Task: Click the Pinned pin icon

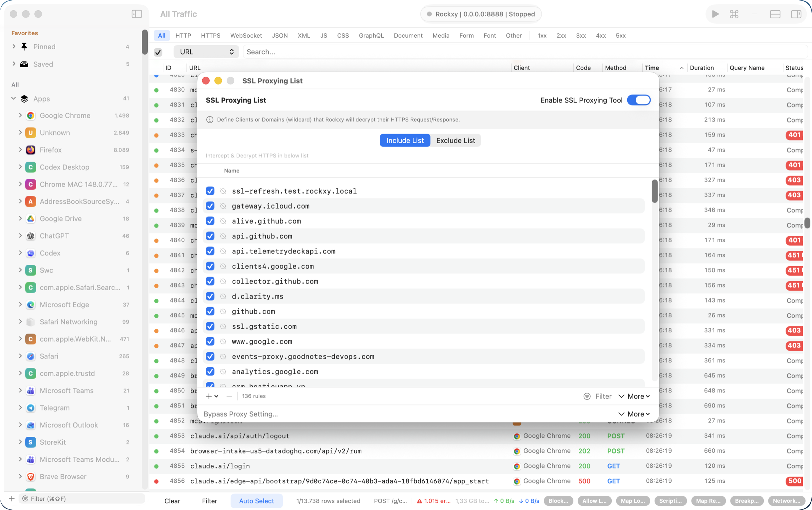Action: click(24, 47)
